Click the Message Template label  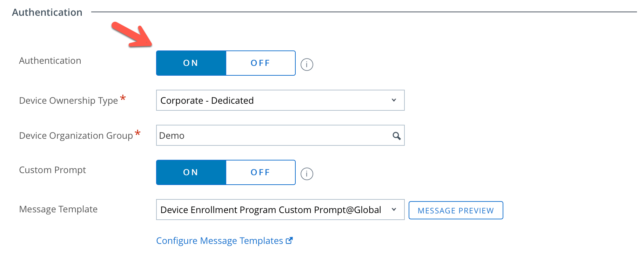coord(58,209)
